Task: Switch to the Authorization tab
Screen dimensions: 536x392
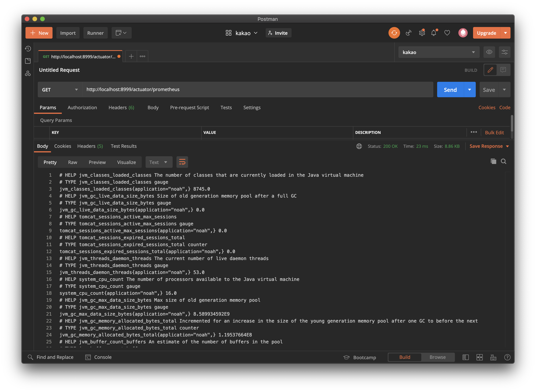Action: click(82, 107)
